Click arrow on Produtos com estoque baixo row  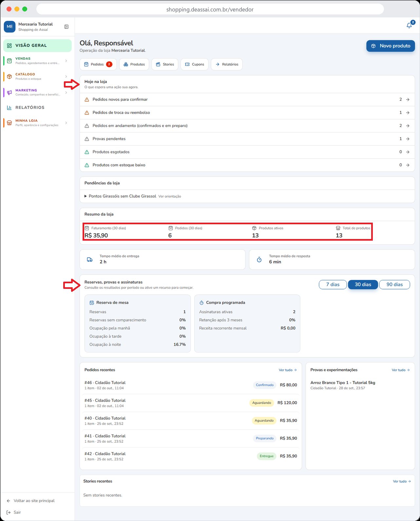click(408, 165)
